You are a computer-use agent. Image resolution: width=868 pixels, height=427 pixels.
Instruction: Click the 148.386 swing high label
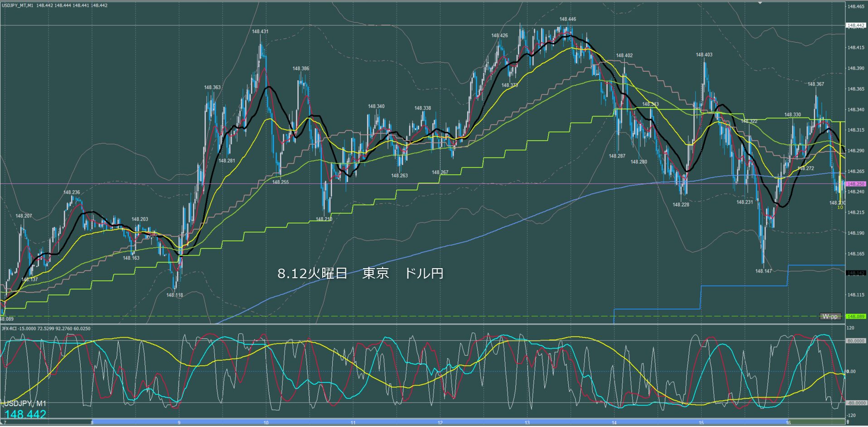[301, 69]
